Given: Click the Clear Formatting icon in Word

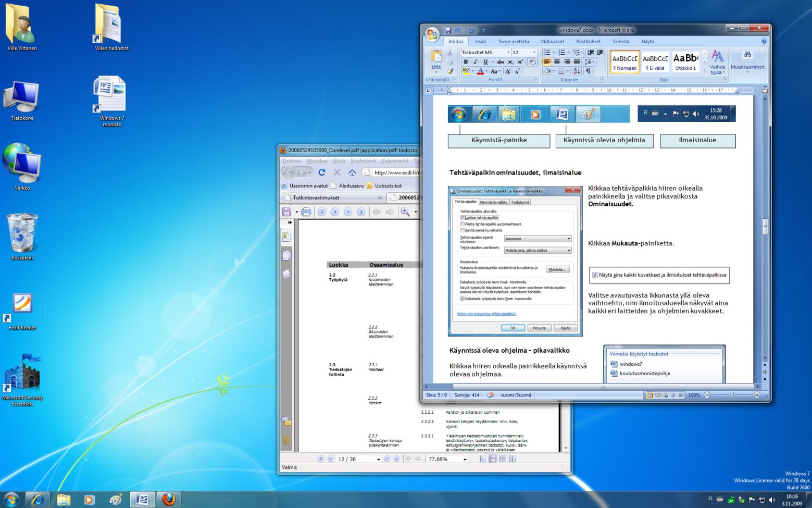Looking at the screenshot, I should pos(532,62).
